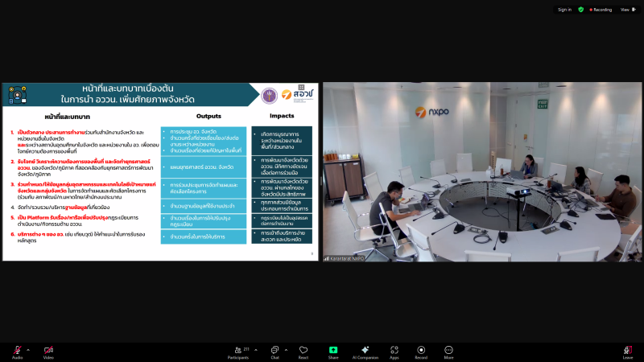
Task: Open the Participants panel
Action: 237,351
